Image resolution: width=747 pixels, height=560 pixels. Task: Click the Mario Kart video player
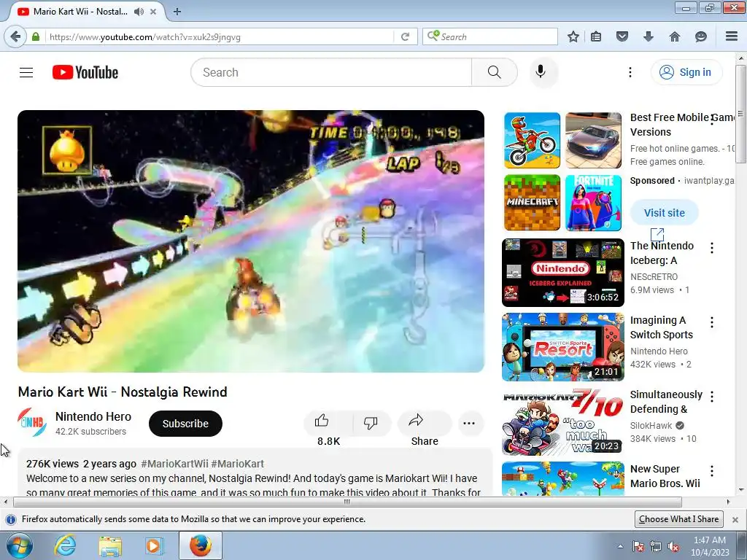(251, 241)
